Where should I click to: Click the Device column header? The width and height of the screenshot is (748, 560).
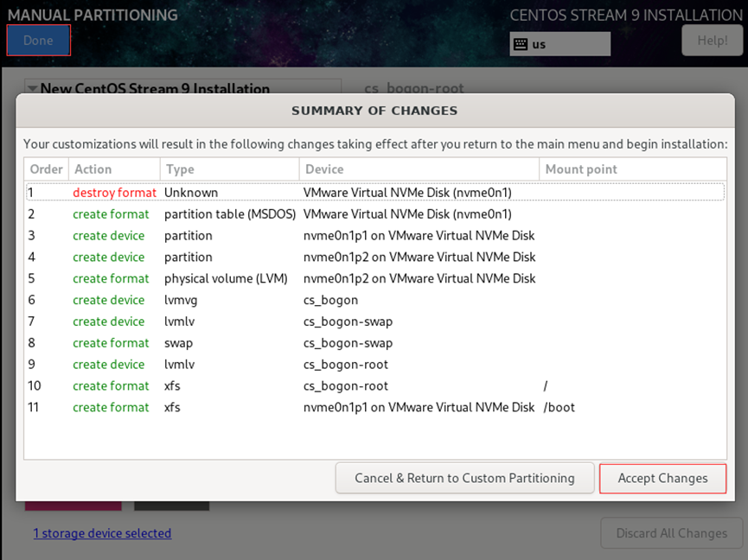click(419, 169)
